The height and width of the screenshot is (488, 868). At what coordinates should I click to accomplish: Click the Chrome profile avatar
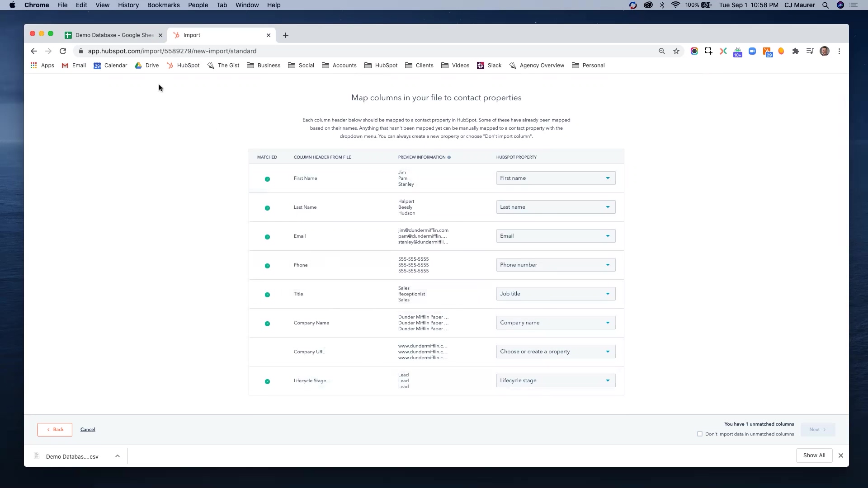pyautogui.click(x=825, y=51)
